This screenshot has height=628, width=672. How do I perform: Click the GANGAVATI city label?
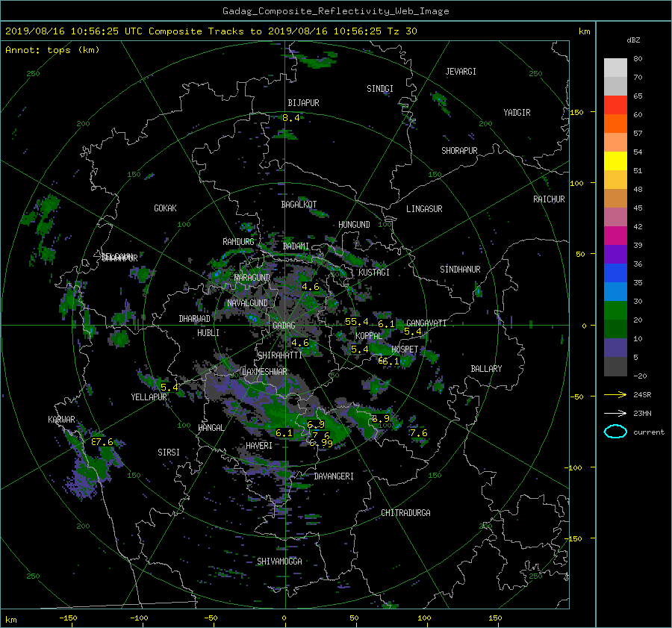426,323
